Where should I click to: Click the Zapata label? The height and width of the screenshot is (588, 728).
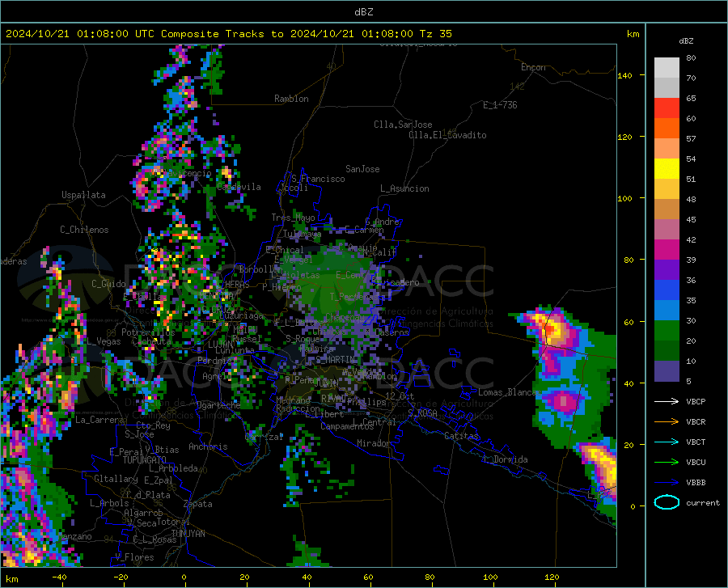[x=198, y=504]
